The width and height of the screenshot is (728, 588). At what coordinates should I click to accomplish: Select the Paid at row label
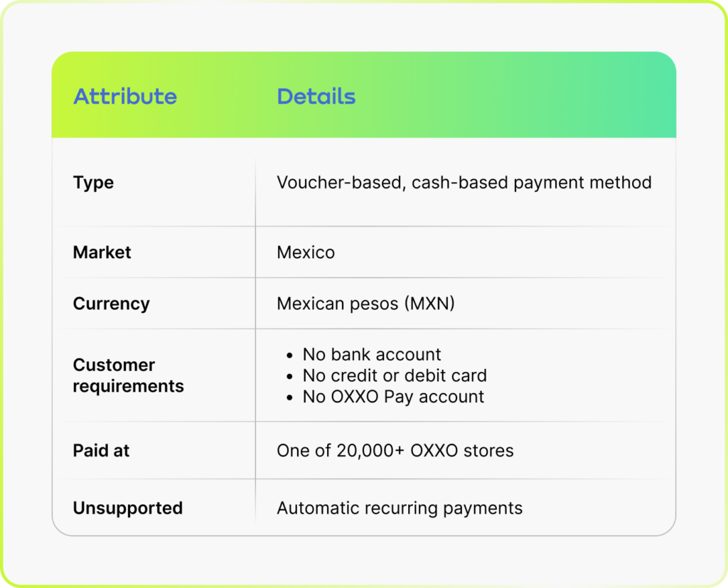coord(101,451)
